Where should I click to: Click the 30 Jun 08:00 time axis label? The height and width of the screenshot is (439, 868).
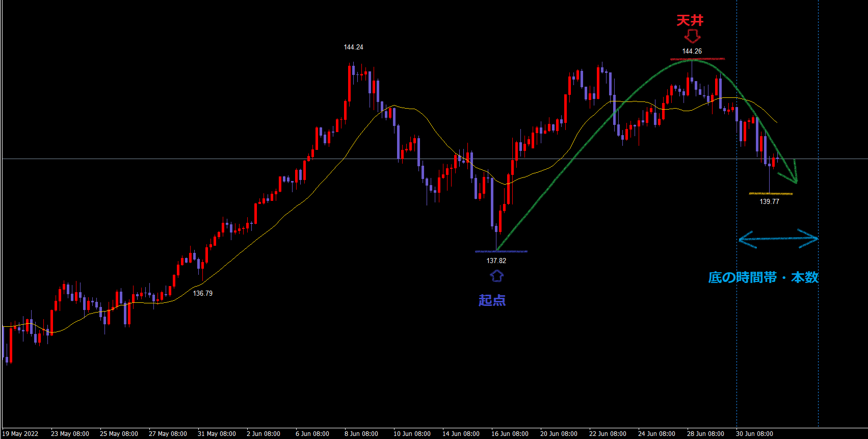[x=754, y=433]
